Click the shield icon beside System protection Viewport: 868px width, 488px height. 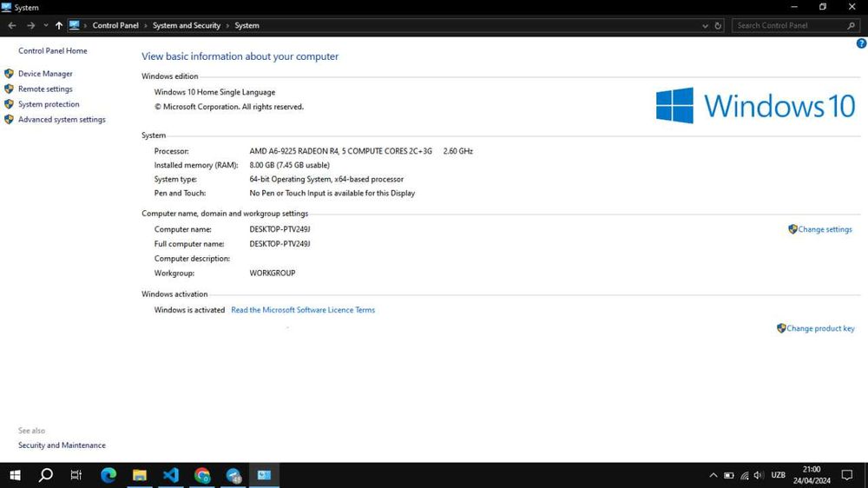[x=9, y=104]
